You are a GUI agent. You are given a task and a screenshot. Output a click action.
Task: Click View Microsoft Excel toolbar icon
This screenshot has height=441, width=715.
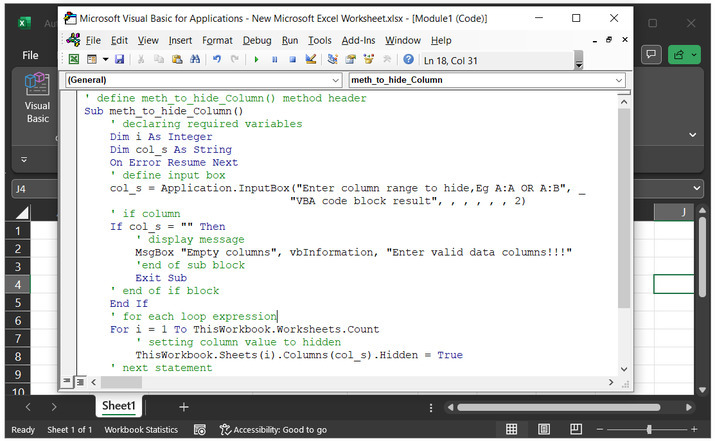73,59
